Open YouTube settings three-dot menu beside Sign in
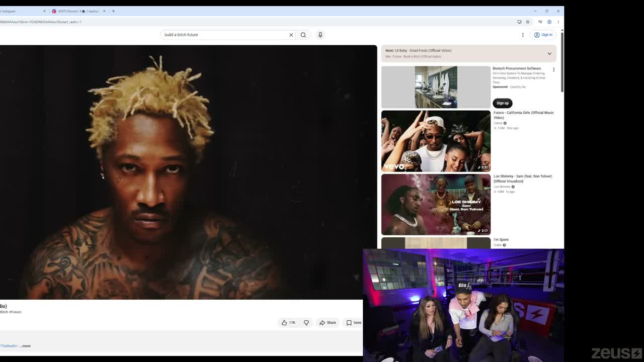 point(523,35)
